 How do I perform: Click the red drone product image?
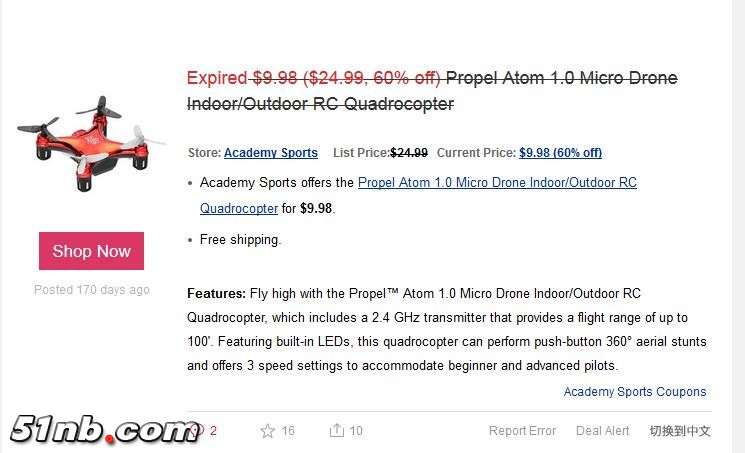[90, 143]
